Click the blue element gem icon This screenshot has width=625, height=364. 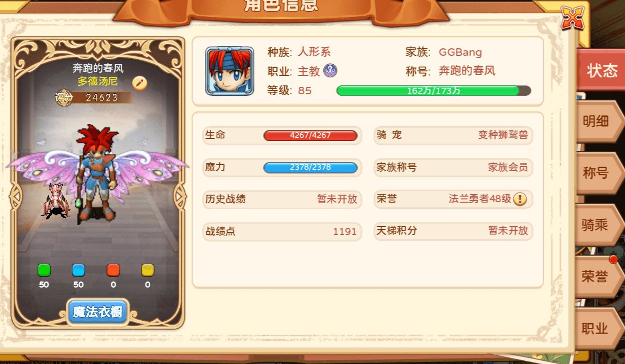click(78, 270)
